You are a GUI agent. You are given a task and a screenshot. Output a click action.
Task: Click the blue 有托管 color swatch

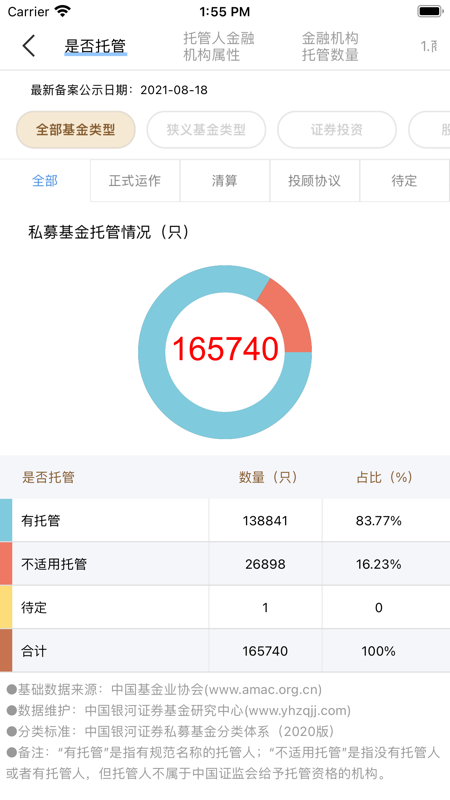6,520
